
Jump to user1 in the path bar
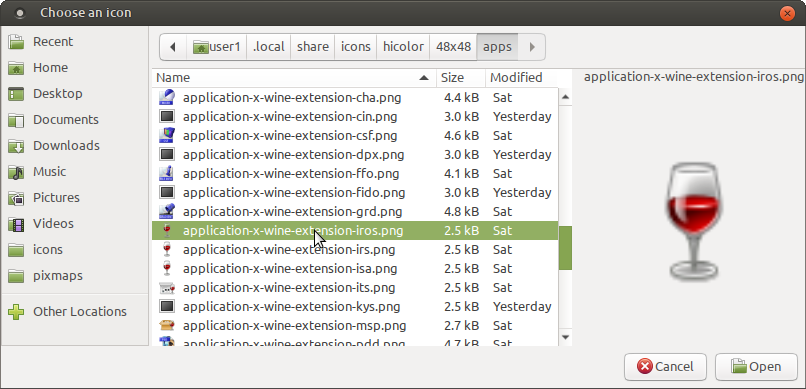click(216, 47)
